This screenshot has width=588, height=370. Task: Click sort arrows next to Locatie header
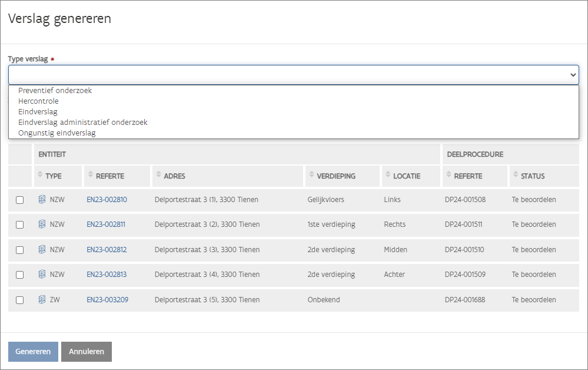[x=387, y=176]
